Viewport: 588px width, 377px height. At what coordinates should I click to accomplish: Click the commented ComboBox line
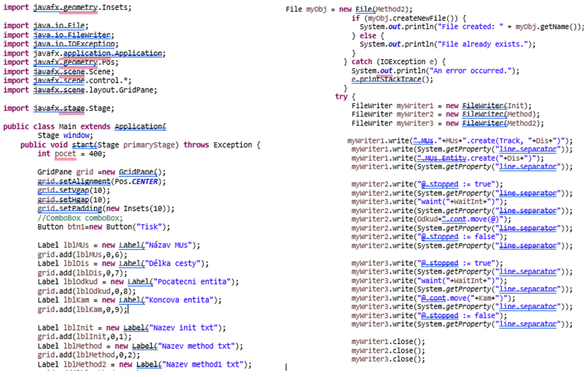coord(80,218)
